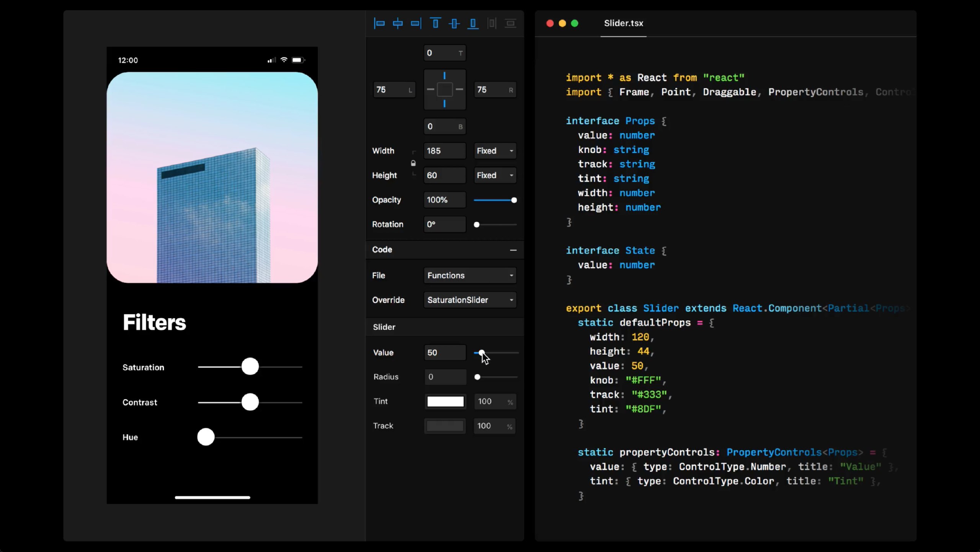Toggle the aspect ratio lock icon
Image resolution: width=980 pixels, height=552 pixels.
(413, 163)
